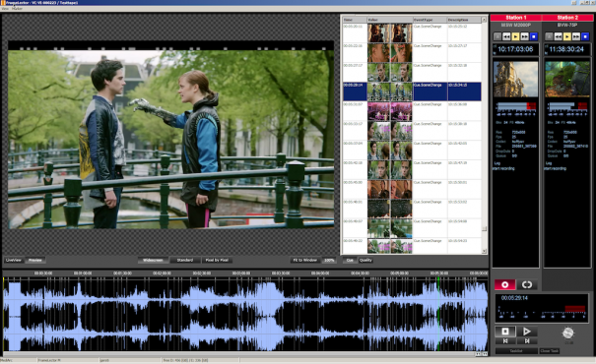Play the Station 1 deck
The image size is (596, 364).
[515, 36]
